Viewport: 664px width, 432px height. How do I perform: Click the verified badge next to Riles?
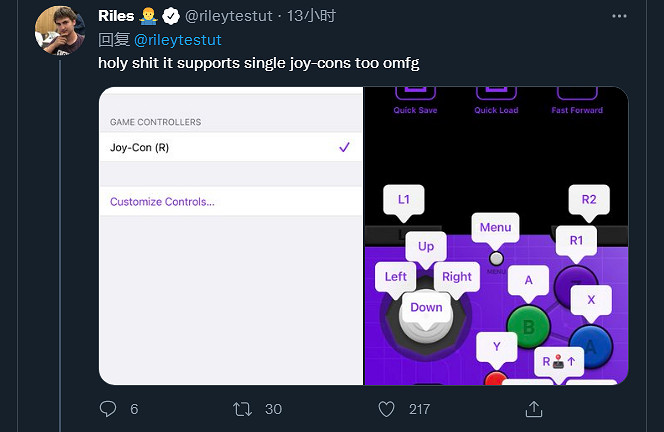click(x=171, y=17)
